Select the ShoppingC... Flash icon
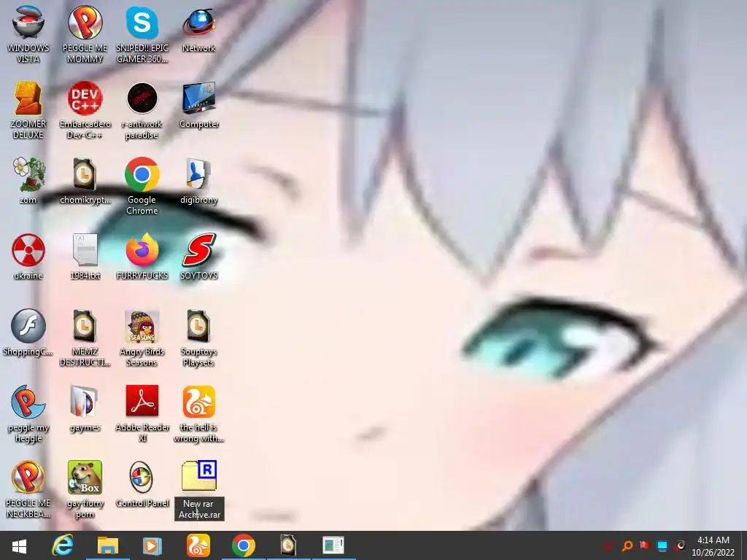This screenshot has width=747, height=560. (x=28, y=332)
